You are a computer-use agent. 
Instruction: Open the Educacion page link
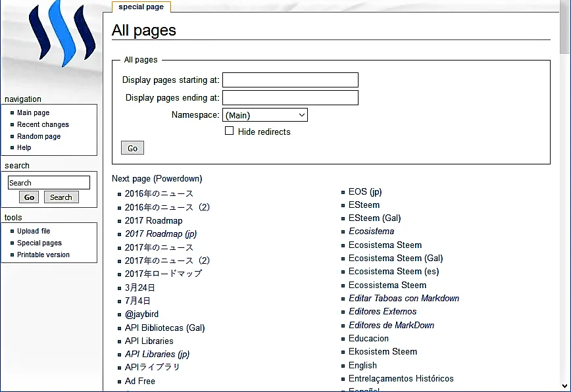click(x=368, y=339)
